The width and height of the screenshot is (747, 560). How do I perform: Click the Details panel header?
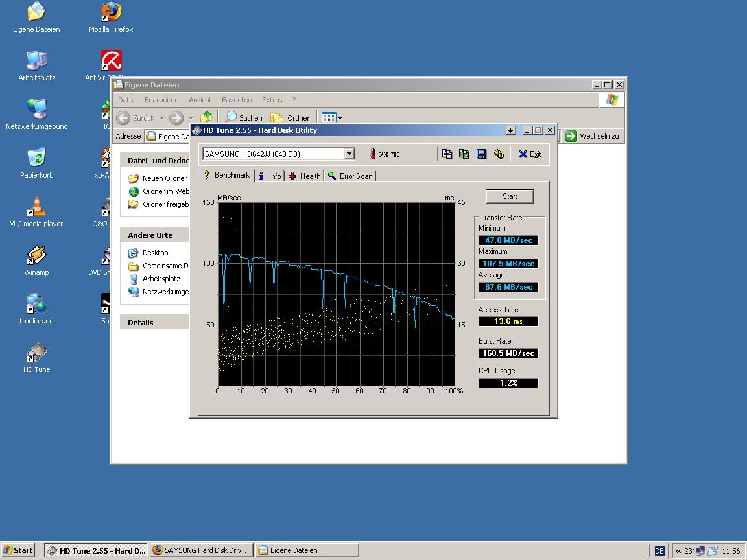coord(154,322)
